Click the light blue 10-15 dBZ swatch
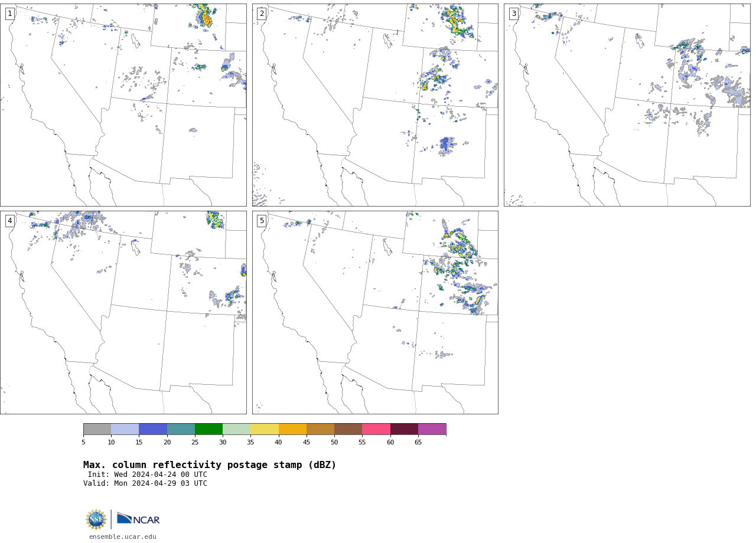 pyautogui.click(x=125, y=429)
